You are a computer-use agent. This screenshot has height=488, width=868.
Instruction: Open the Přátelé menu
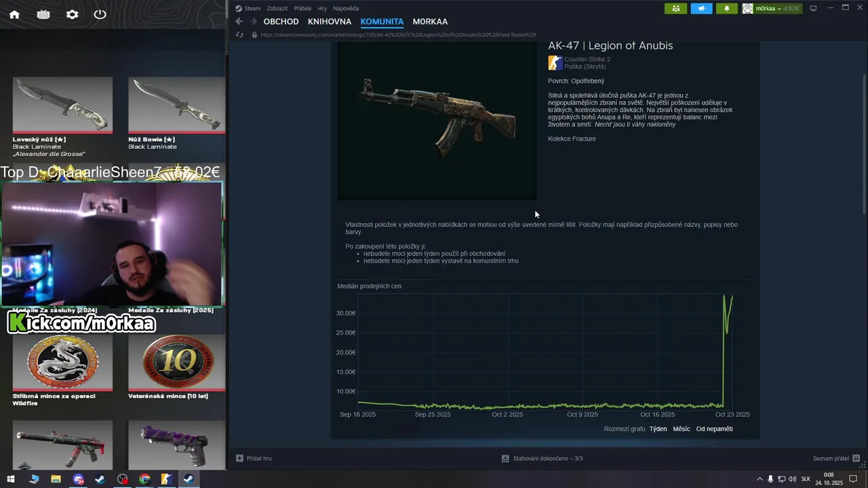click(x=302, y=8)
